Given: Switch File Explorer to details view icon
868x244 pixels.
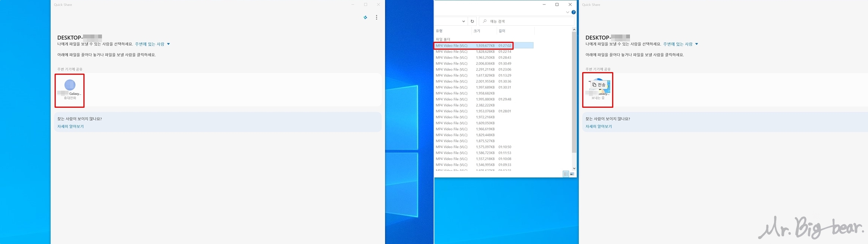Looking at the screenshot, I should tap(566, 174).
